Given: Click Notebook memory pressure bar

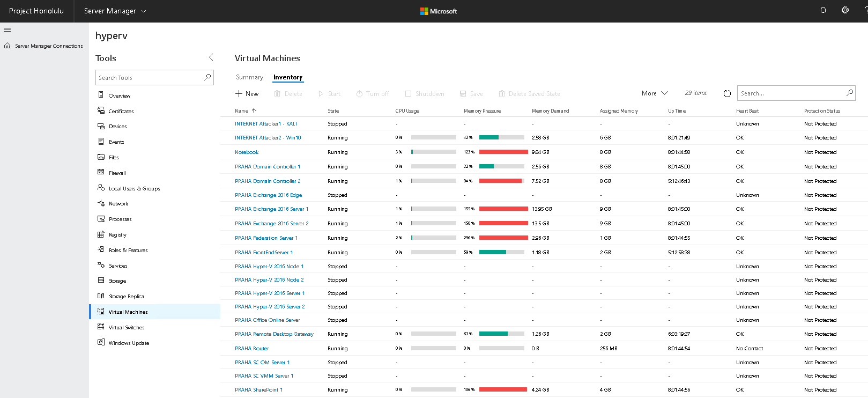Looking at the screenshot, I should tap(503, 152).
